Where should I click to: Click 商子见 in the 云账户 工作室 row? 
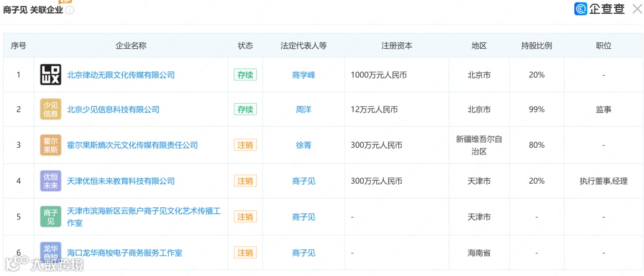pyautogui.click(x=304, y=217)
